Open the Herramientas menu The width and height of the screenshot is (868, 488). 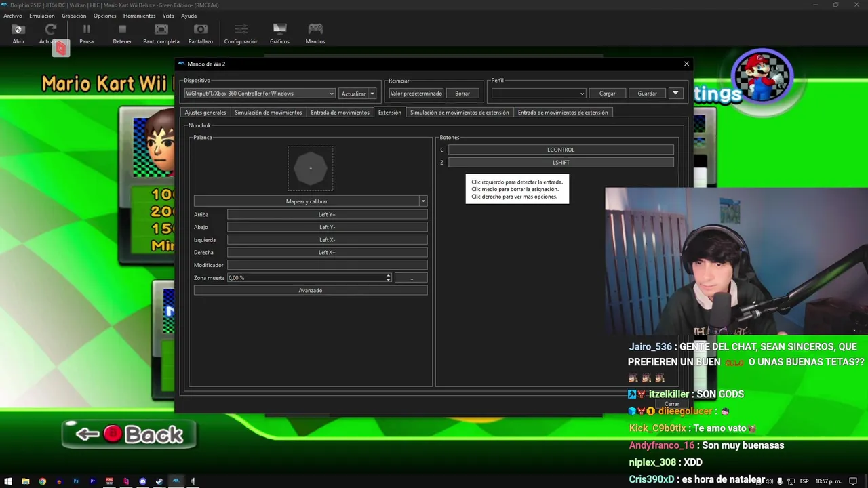coord(139,16)
